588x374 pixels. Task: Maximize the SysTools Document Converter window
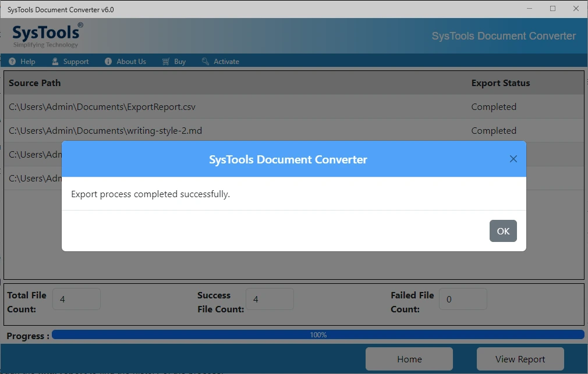click(x=552, y=9)
